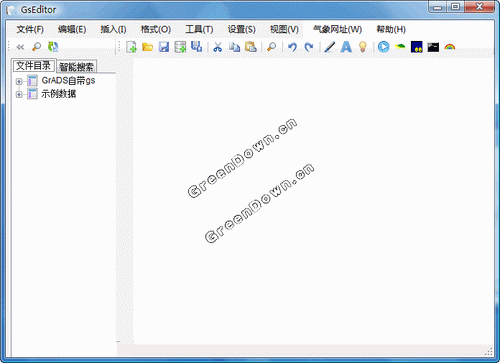Maximize the GsEditor window
Screen dimensions: 500x363
(x=456, y=7)
